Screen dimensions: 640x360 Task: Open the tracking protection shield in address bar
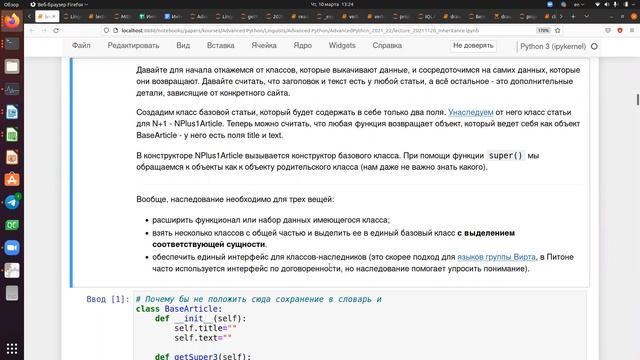click(x=106, y=31)
